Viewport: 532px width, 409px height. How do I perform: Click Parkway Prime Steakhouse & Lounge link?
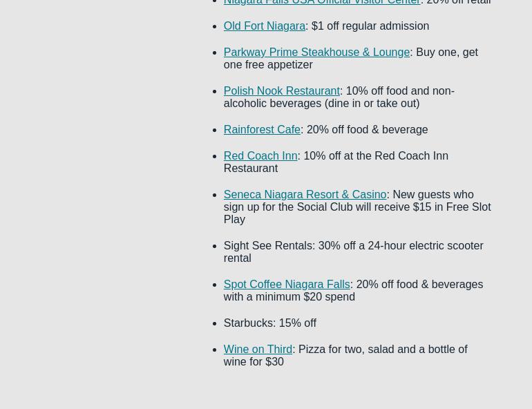pyautogui.click(x=316, y=53)
